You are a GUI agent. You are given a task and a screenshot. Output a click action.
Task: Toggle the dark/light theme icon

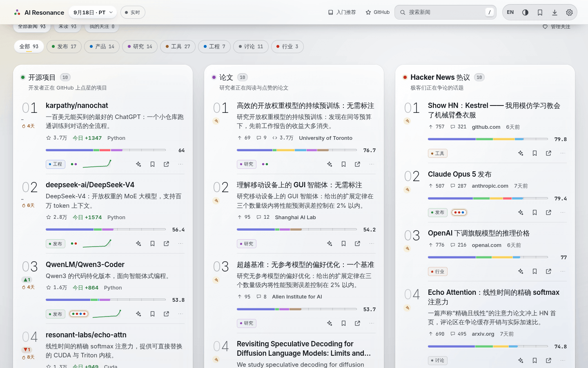tap(525, 12)
